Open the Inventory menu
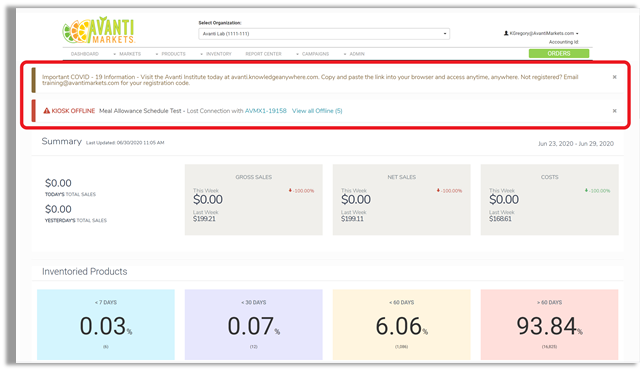The image size is (642, 371). [216, 54]
